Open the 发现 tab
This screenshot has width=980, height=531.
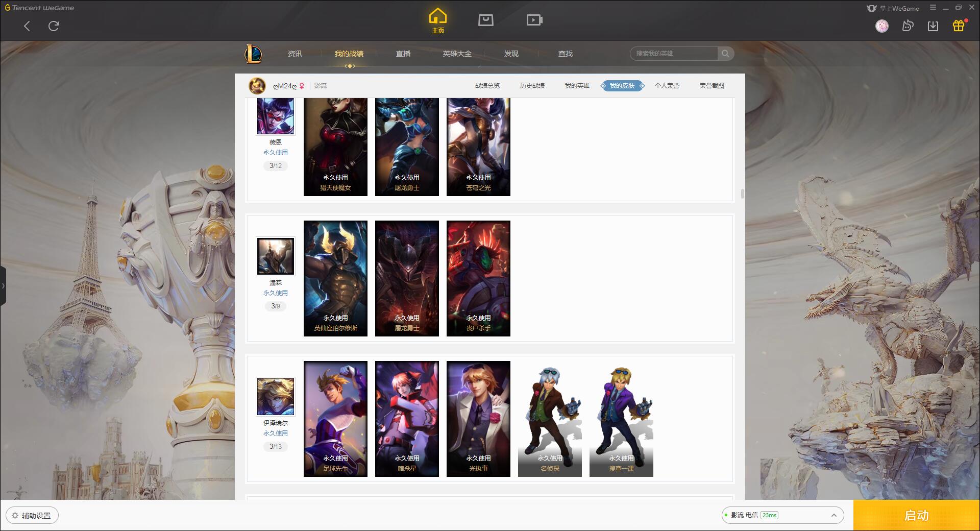[x=511, y=54]
